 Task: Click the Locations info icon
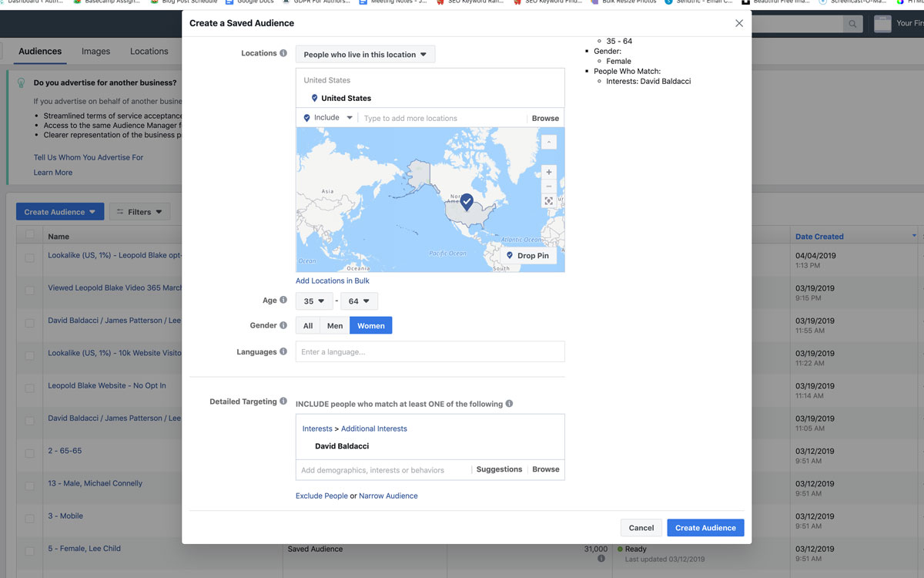pos(283,53)
